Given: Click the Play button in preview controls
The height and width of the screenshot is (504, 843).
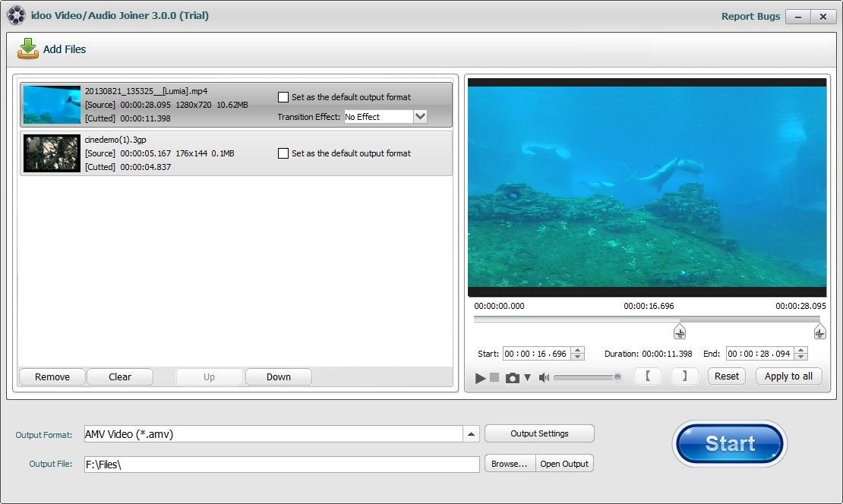Looking at the screenshot, I should tap(480, 377).
